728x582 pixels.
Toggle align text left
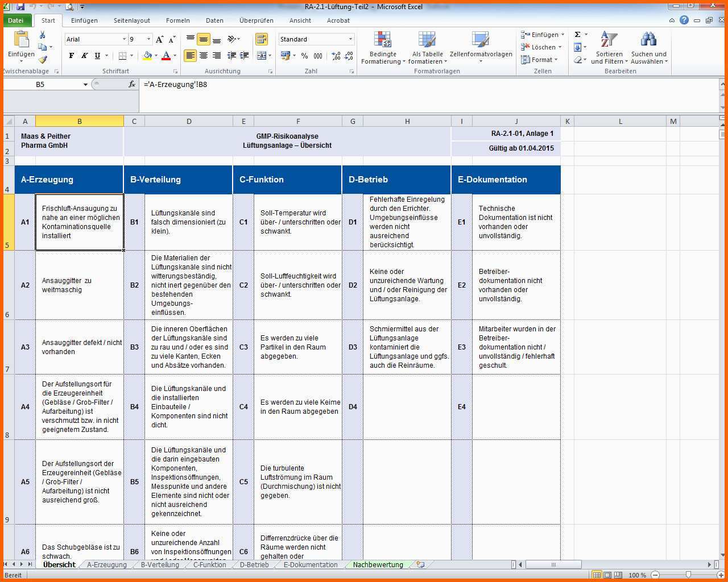point(191,56)
